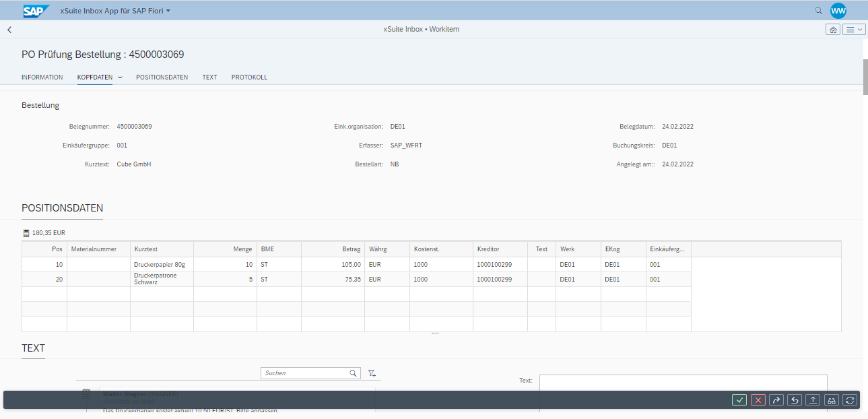Screen dimensions: 868x419
Task: Select the INFORMATION tab
Action: point(42,77)
